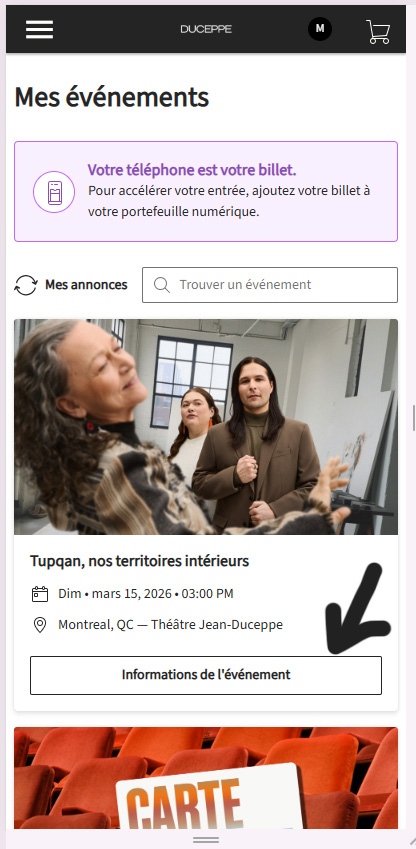Viewport: 416px width, 849px height.
Task: Click the Dim • mars 15, 2026 date text
Action: pyautogui.click(x=116, y=593)
